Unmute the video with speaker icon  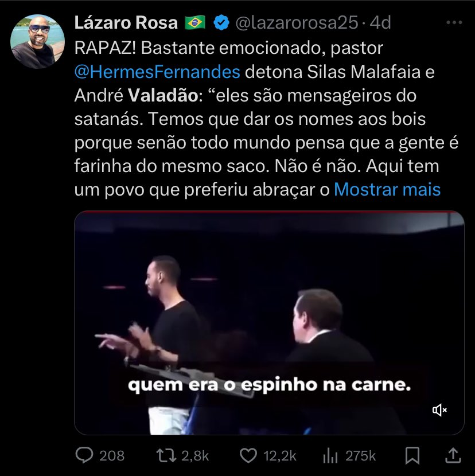439,410
